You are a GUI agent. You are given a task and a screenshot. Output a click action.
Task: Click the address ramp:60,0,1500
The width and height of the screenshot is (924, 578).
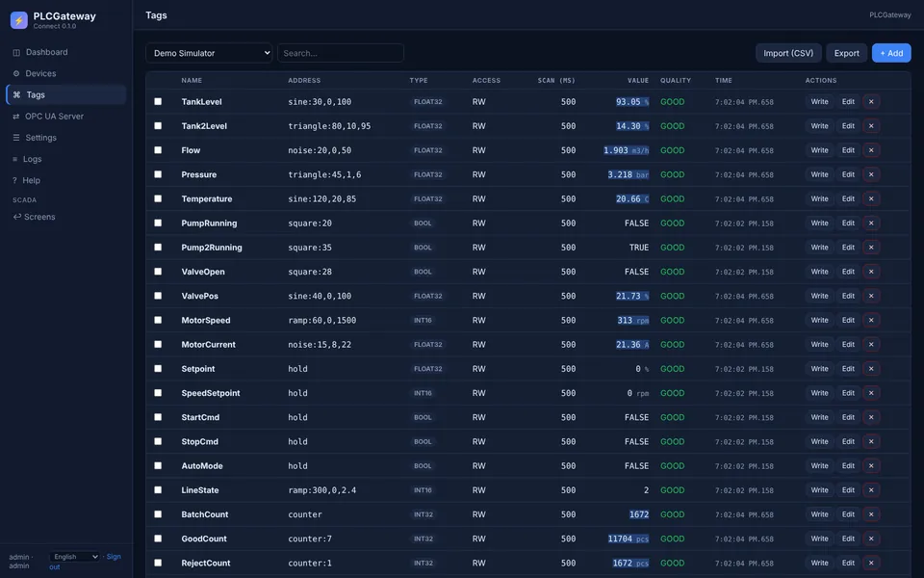click(x=321, y=320)
